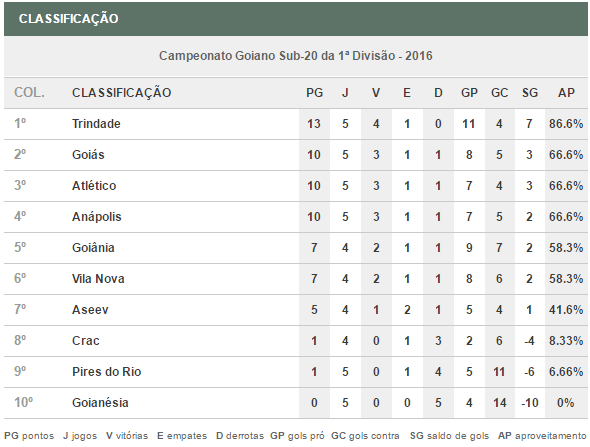Select the Trindade team name

(96, 124)
